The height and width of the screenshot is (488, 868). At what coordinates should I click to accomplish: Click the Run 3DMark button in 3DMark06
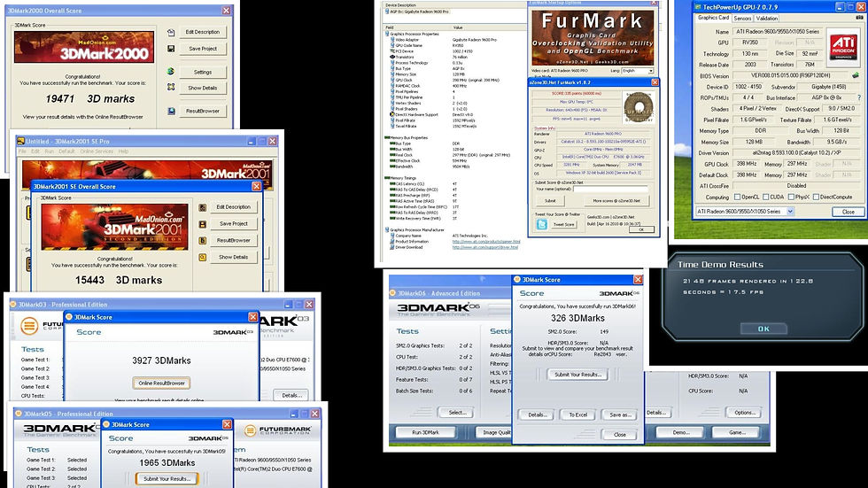pyautogui.click(x=426, y=432)
